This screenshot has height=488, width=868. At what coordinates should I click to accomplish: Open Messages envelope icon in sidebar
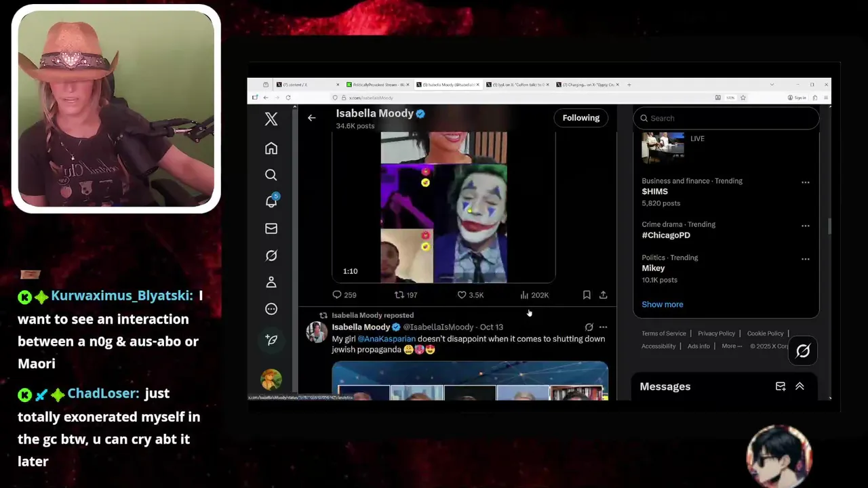pyautogui.click(x=271, y=228)
